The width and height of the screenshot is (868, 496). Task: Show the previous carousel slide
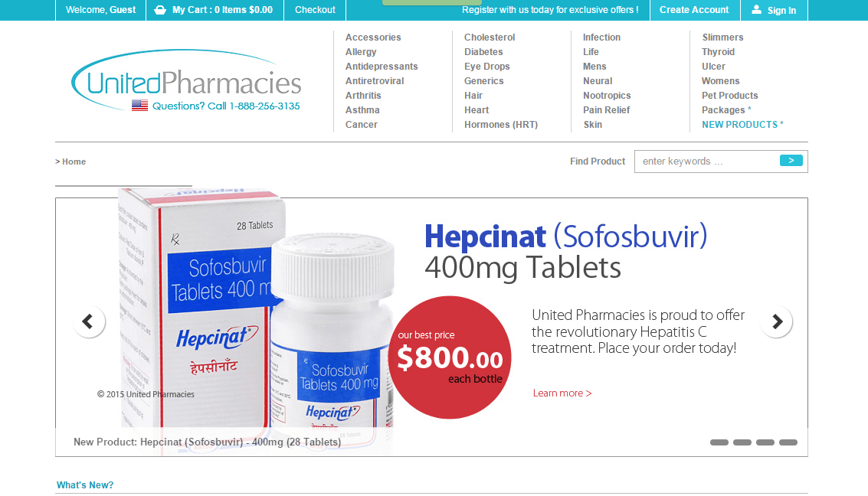89,321
